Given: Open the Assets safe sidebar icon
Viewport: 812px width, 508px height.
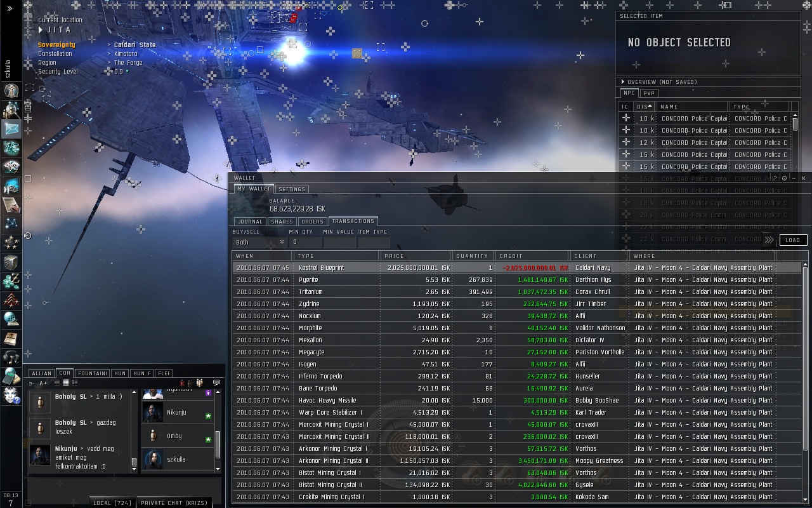Looking at the screenshot, I should pos(11,262).
